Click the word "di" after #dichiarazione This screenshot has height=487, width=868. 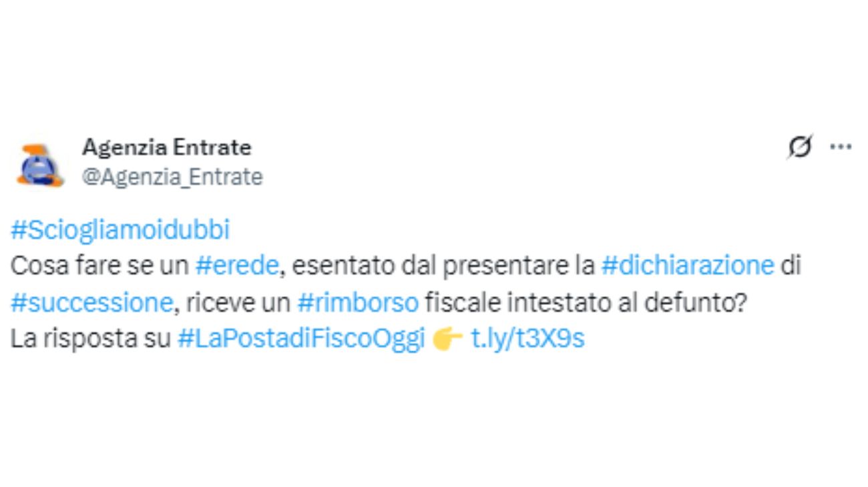pos(790,266)
